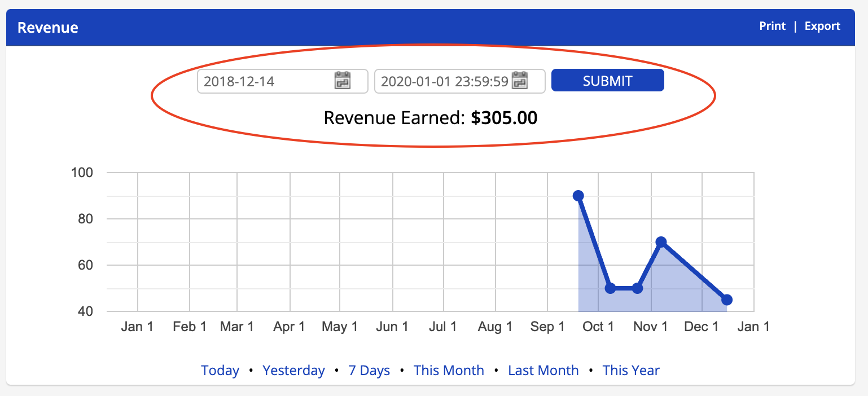Click the 50 data point just before Nov 1
The width and height of the screenshot is (868, 396).
pyautogui.click(x=638, y=288)
